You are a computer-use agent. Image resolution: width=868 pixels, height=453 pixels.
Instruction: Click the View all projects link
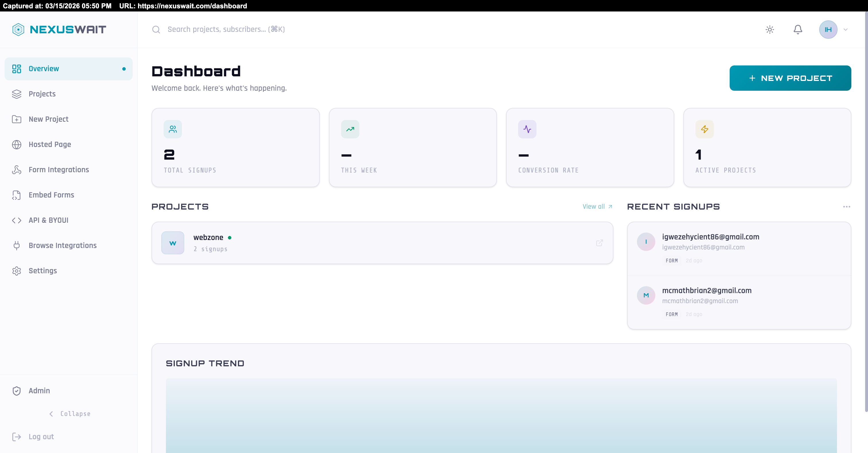tap(597, 206)
